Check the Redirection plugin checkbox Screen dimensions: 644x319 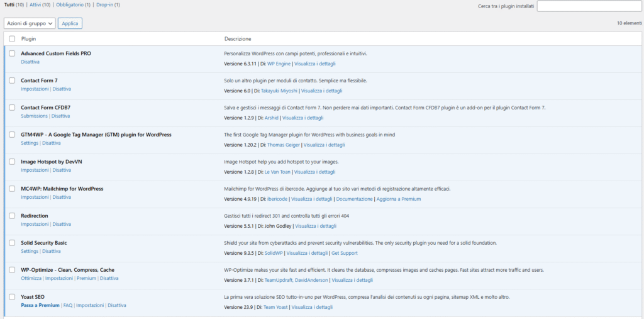(x=12, y=216)
